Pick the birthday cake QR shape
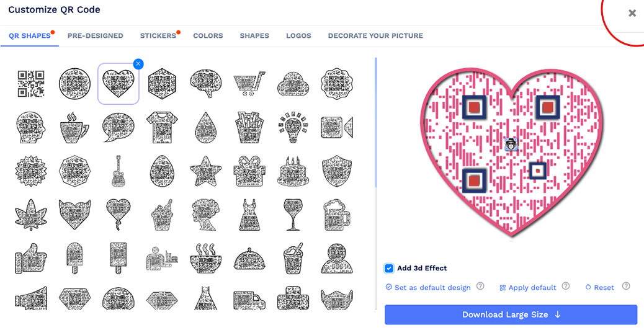 pyautogui.click(x=293, y=171)
